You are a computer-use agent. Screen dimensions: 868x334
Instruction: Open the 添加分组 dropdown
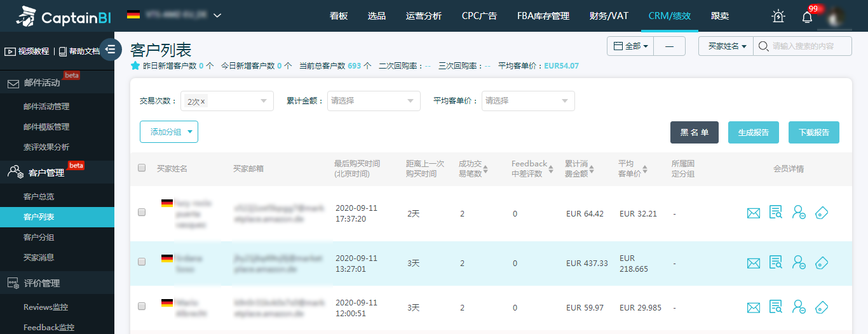[x=169, y=132]
